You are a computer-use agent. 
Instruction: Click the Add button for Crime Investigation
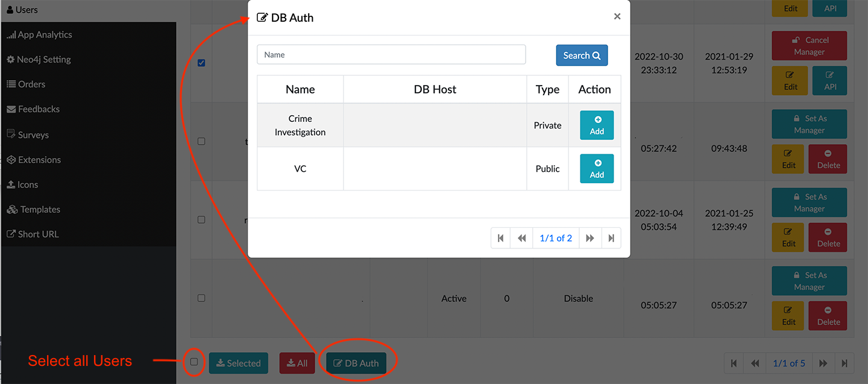click(597, 125)
